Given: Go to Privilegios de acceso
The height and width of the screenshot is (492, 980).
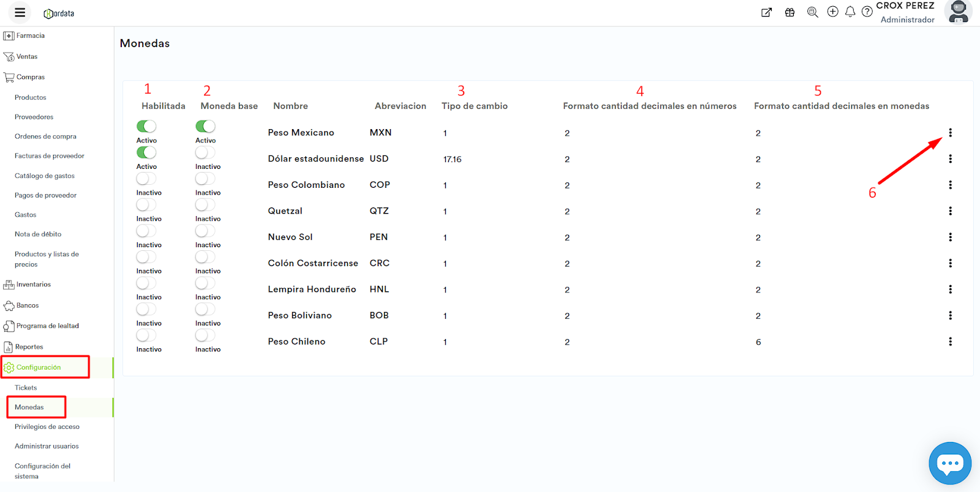Looking at the screenshot, I should point(47,427).
